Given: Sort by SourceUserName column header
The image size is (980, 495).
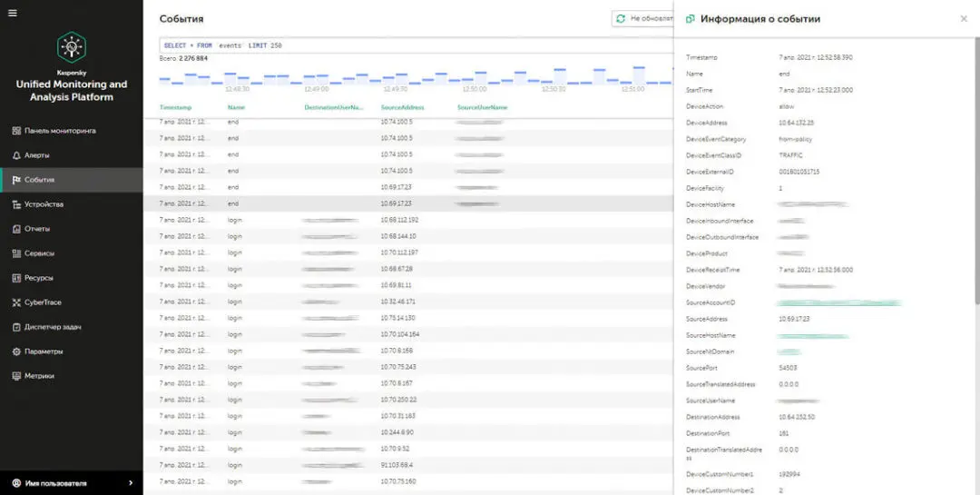Looking at the screenshot, I should (x=483, y=108).
